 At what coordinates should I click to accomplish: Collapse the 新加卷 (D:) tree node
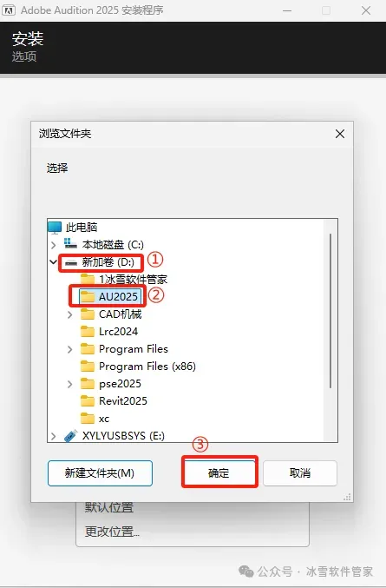[54, 262]
